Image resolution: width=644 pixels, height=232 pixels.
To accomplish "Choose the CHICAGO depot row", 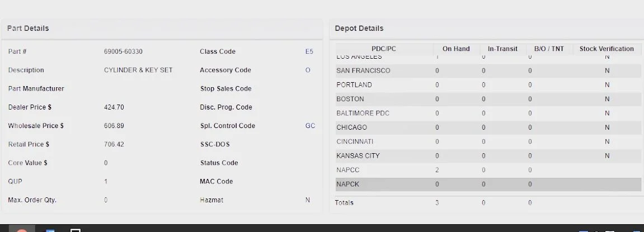I will 352,127.
